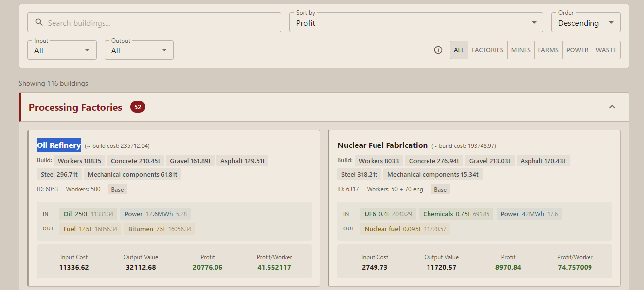
Task: Click the info circle icon
Action: 438,50
